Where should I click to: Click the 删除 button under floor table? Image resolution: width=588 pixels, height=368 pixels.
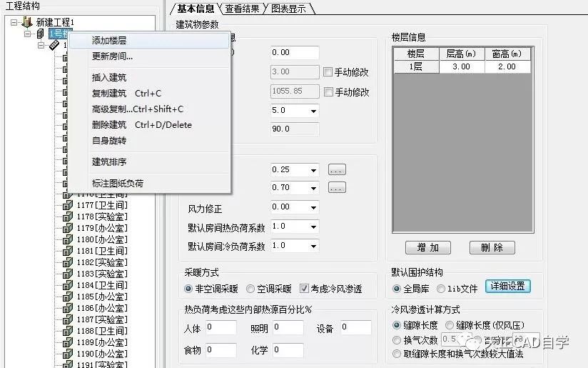[x=492, y=247]
